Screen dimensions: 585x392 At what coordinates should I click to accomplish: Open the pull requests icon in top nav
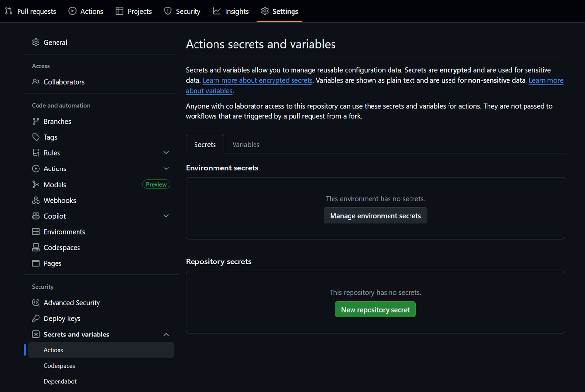[9, 11]
